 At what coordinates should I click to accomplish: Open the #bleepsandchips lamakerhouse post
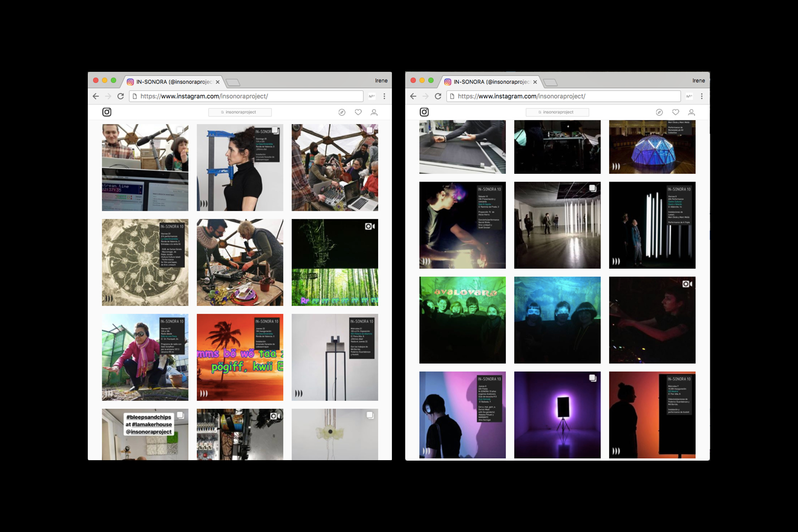coord(145,434)
